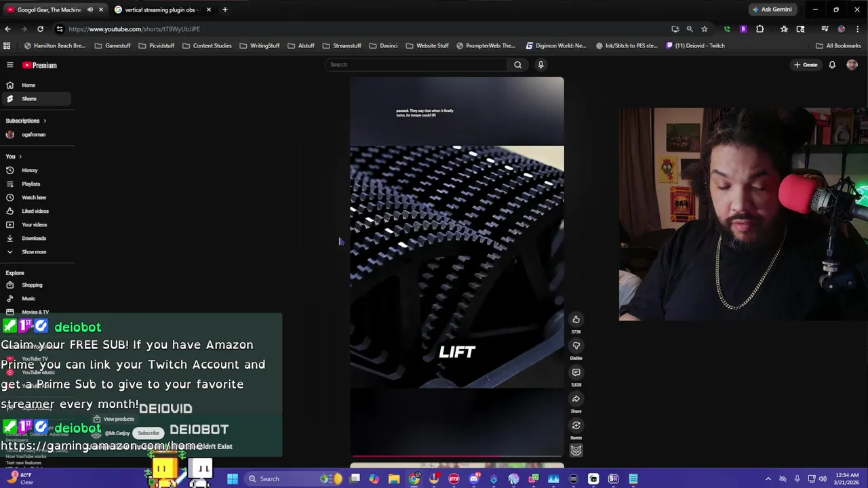The height and width of the screenshot is (488, 868).
Task: Open Chrome apps grid in bookmarks bar
Action: click(x=7, y=46)
